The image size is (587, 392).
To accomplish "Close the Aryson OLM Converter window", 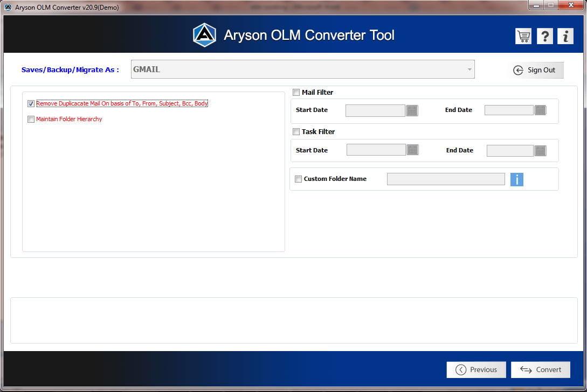I will 571,5.
